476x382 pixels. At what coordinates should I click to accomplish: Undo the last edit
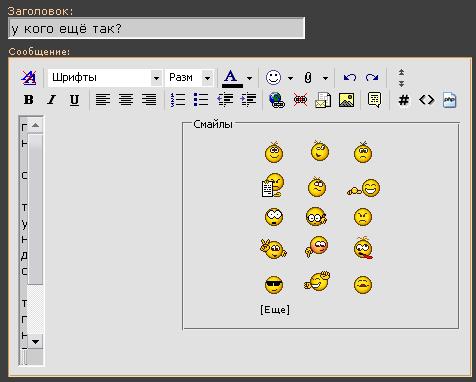click(350, 78)
